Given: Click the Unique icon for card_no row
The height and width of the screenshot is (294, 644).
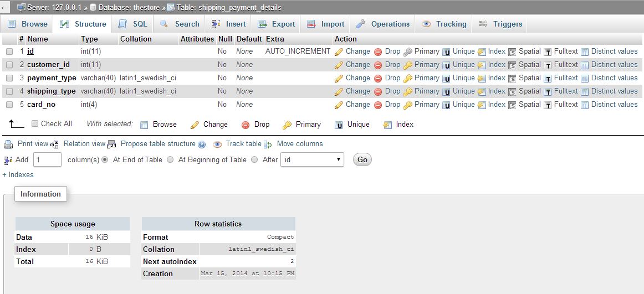Looking at the screenshot, I should (446, 105).
